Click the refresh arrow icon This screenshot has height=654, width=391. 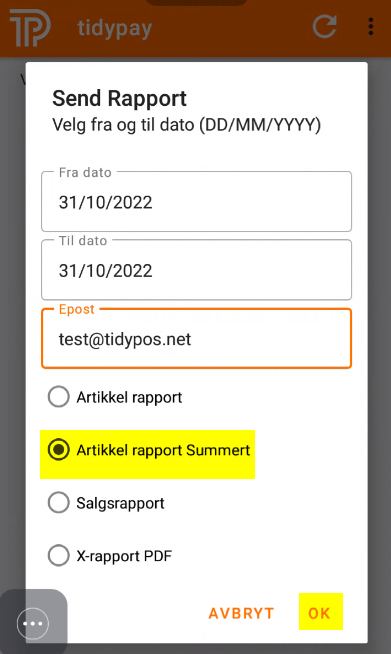point(325,26)
